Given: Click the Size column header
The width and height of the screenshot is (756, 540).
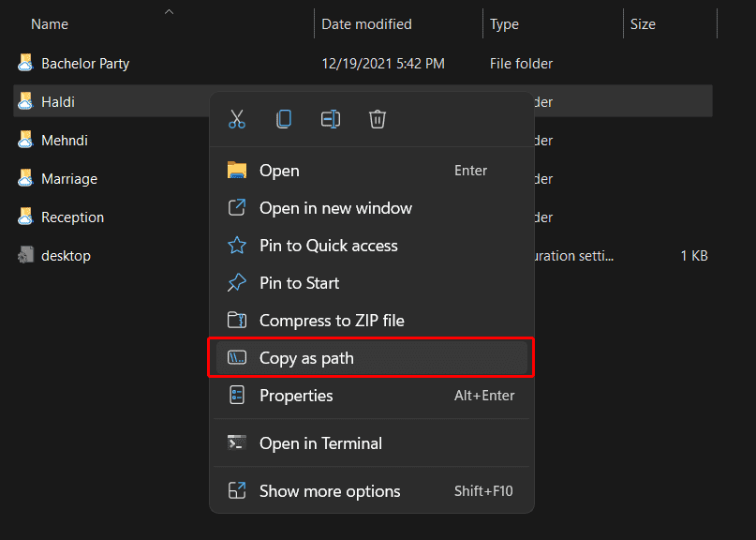Looking at the screenshot, I should pyautogui.click(x=643, y=23).
